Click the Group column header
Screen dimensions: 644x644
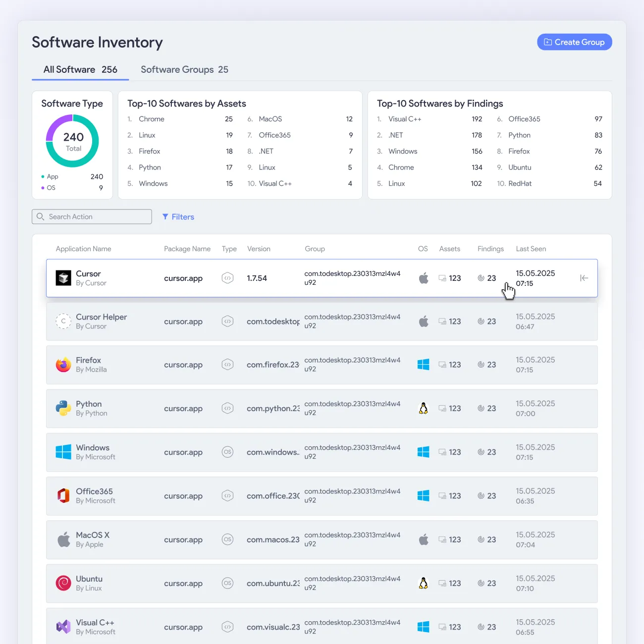(x=315, y=249)
